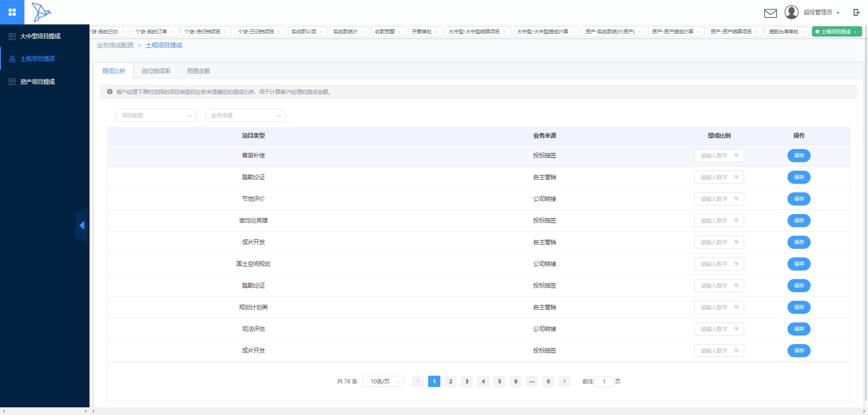Switch to the 大中型-大中型结算项目 tab
This screenshot has width=868, height=415.
[478, 32]
